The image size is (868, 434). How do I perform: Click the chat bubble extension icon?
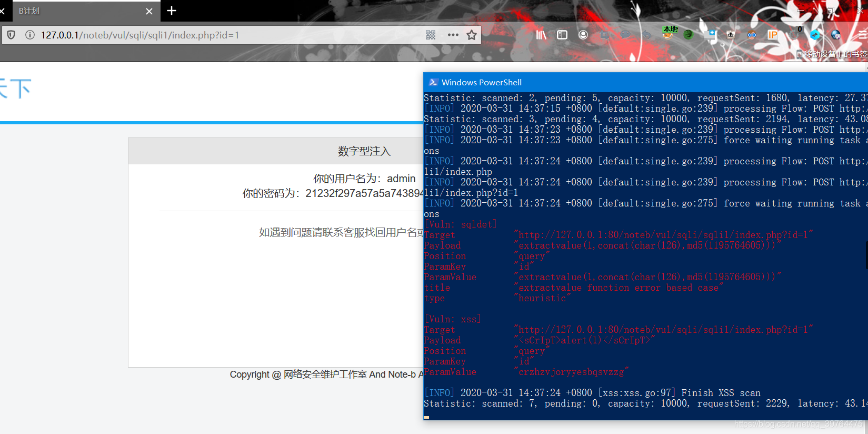[x=625, y=35]
